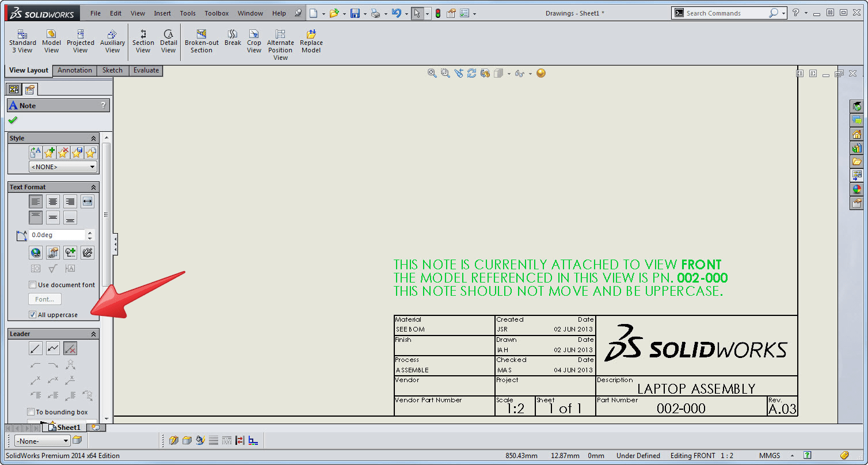Check the To bounding box option
This screenshot has height=465, width=868.
coord(31,411)
